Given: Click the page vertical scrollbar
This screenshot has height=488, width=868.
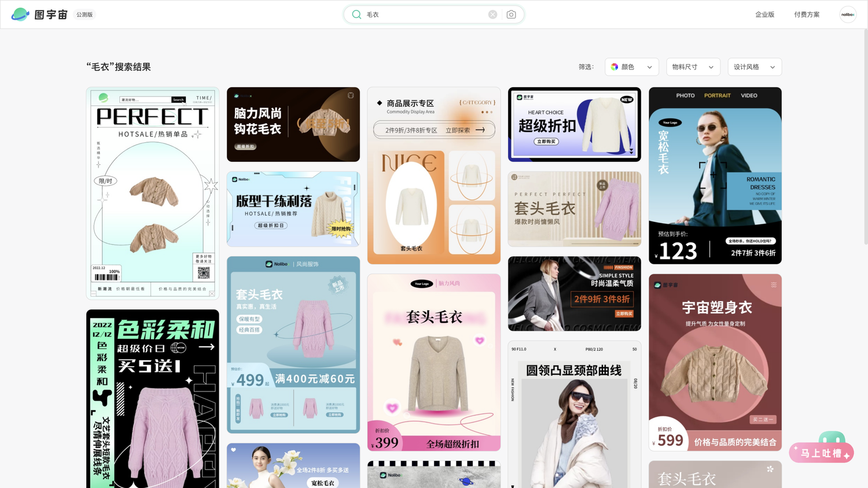Looking at the screenshot, I should click(x=865, y=136).
